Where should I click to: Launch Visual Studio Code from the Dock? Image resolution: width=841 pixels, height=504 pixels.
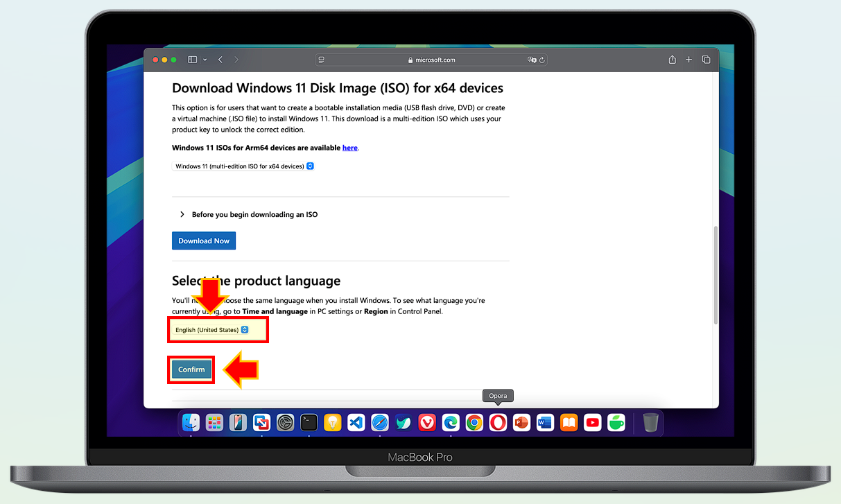[356, 422]
